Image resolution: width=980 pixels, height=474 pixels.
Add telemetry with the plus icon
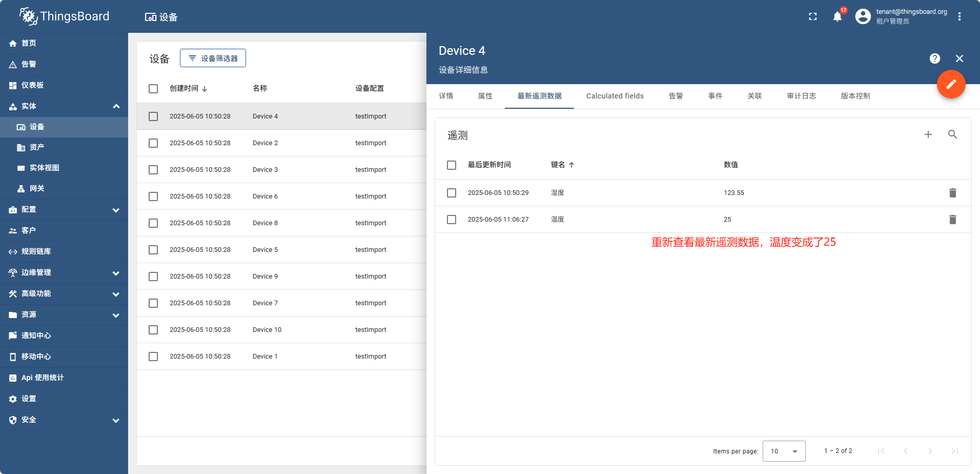click(928, 134)
